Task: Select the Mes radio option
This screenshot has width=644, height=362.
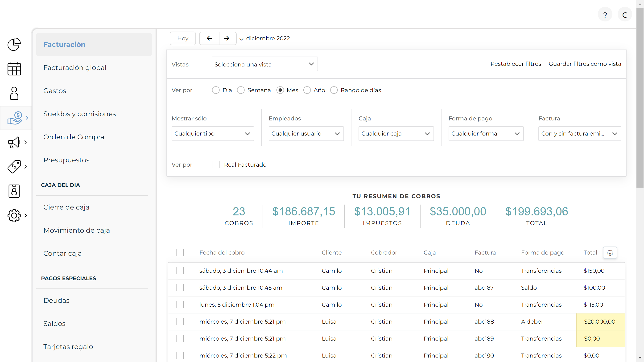Action: [x=280, y=90]
